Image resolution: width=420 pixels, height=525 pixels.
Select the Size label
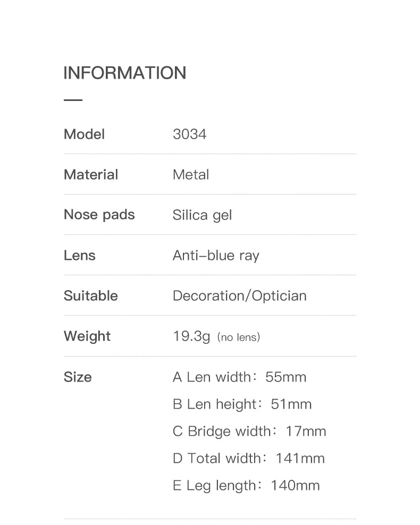(x=78, y=377)
